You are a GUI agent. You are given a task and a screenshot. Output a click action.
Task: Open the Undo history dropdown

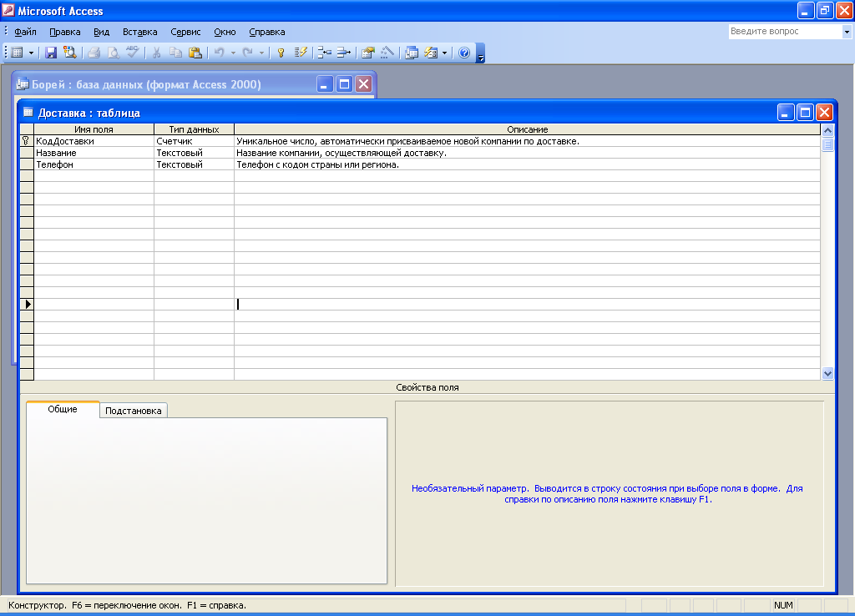(x=234, y=53)
